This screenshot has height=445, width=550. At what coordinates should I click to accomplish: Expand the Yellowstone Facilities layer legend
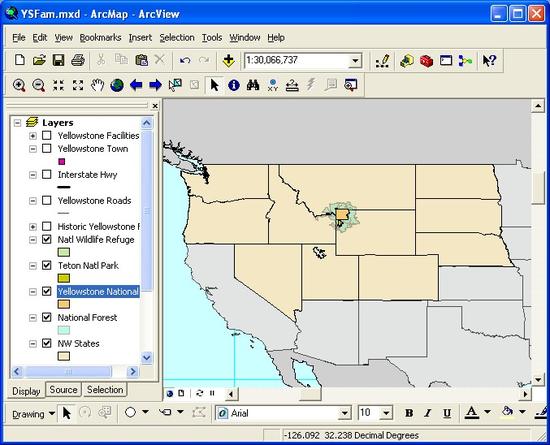coord(33,136)
